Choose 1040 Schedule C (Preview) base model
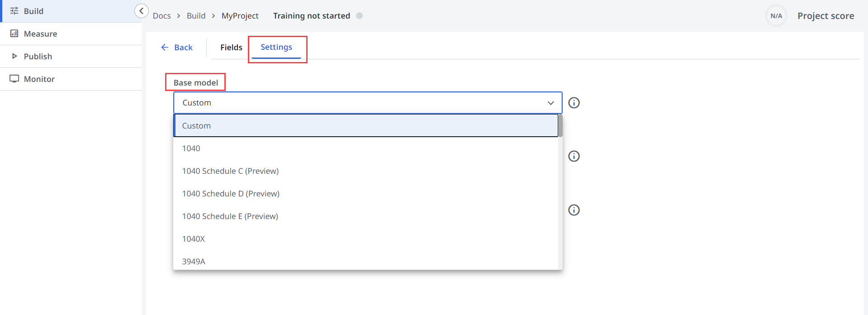This screenshot has height=315, width=868. pos(230,171)
